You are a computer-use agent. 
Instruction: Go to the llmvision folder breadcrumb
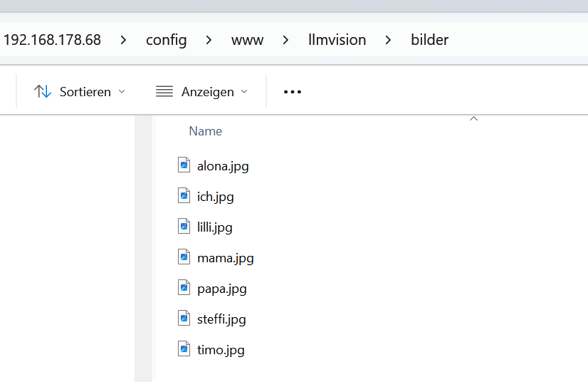point(337,40)
